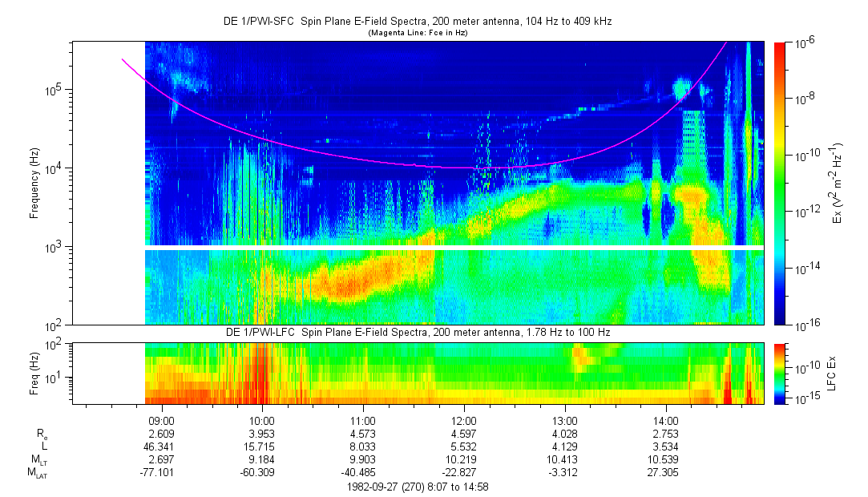Viewport: 868px width, 497px height.
Task: Click the Magenta Line Fce subtitle
Action: click(417, 33)
